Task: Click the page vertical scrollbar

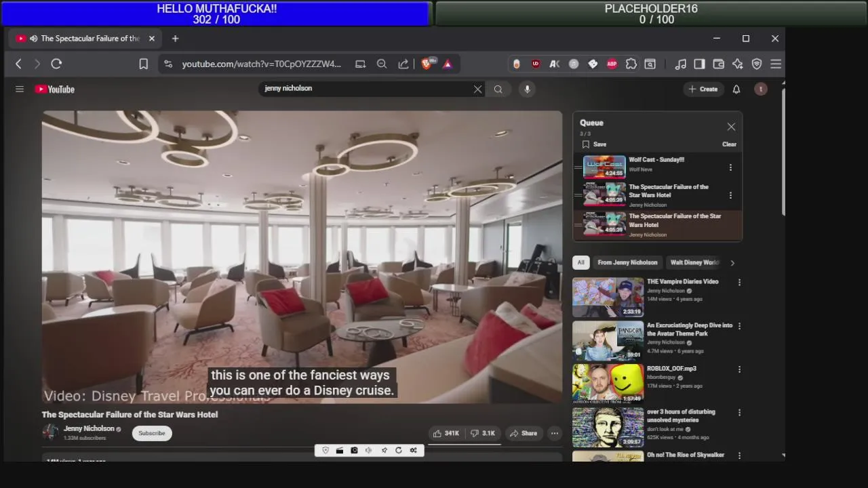Action: (x=783, y=150)
